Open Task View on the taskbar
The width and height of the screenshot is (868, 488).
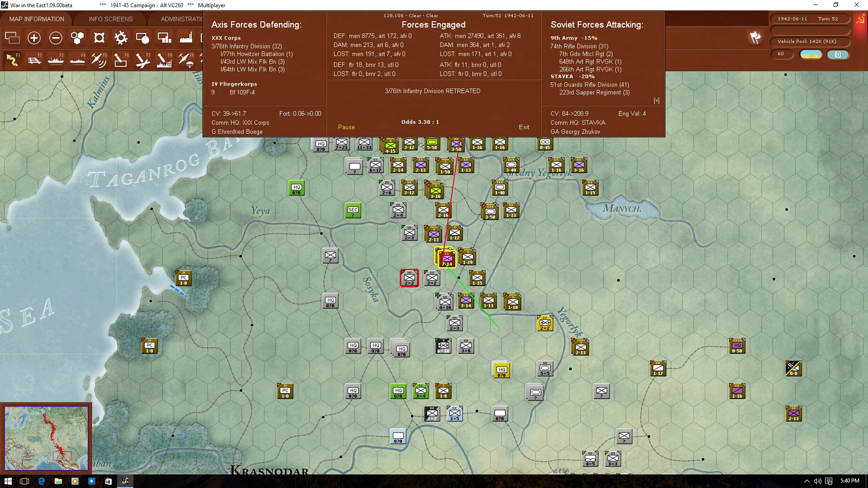pyautogui.click(x=25, y=481)
